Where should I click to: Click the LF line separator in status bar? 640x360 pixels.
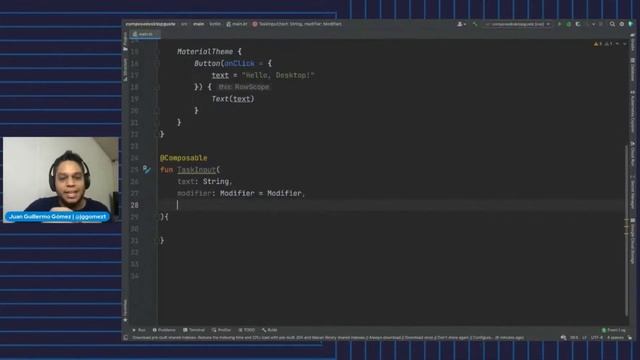(584, 338)
